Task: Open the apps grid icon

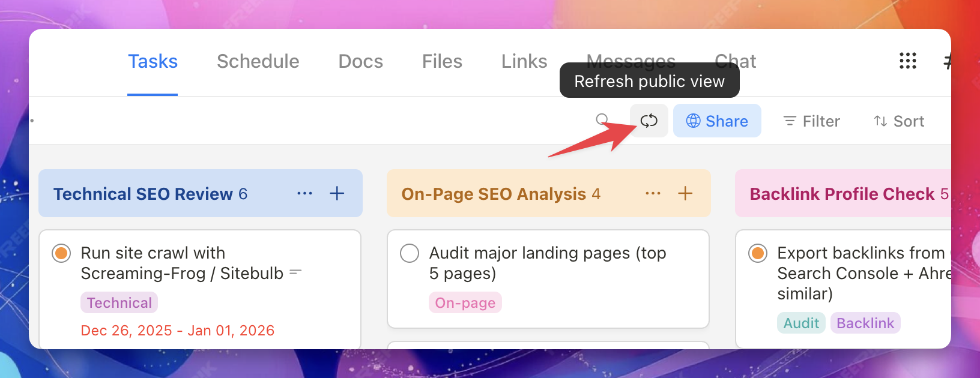Action: click(x=908, y=61)
